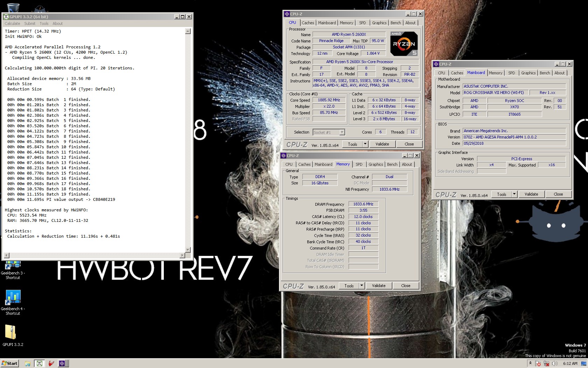The width and height of the screenshot is (588, 368).
Task: Open the volume speaker tray icon
Action: [554, 363]
